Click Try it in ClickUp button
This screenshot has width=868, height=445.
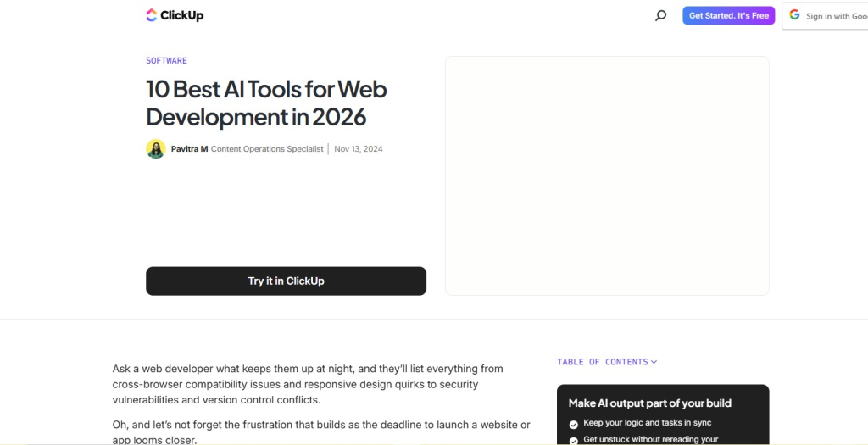287,281
